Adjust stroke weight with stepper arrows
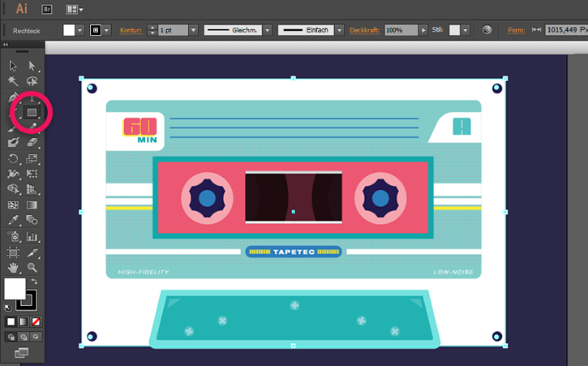The height and width of the screenshot is (366, 588). pyautogui.click(x=152, y=30)
